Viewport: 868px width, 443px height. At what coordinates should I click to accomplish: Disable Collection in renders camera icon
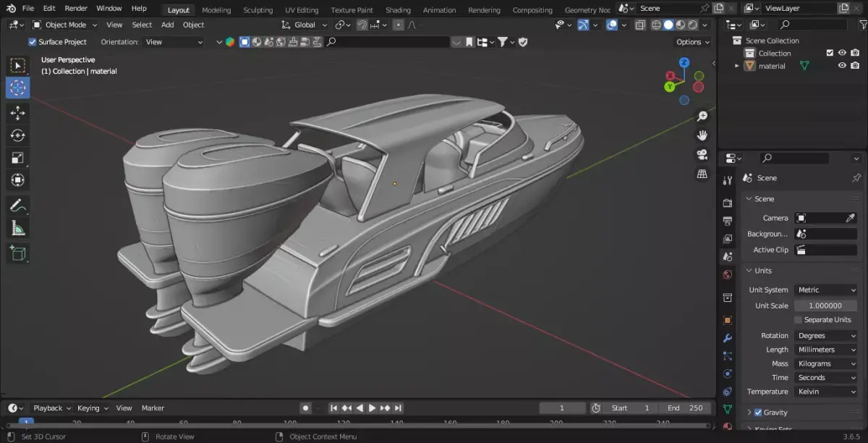pyautogui.click(x=855, y=53)
